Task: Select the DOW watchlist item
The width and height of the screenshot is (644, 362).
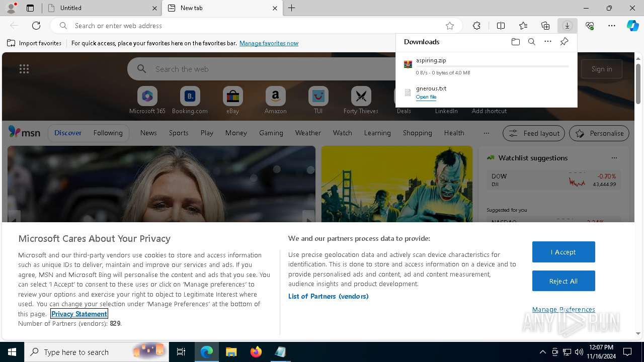Action: click(553, 180)
